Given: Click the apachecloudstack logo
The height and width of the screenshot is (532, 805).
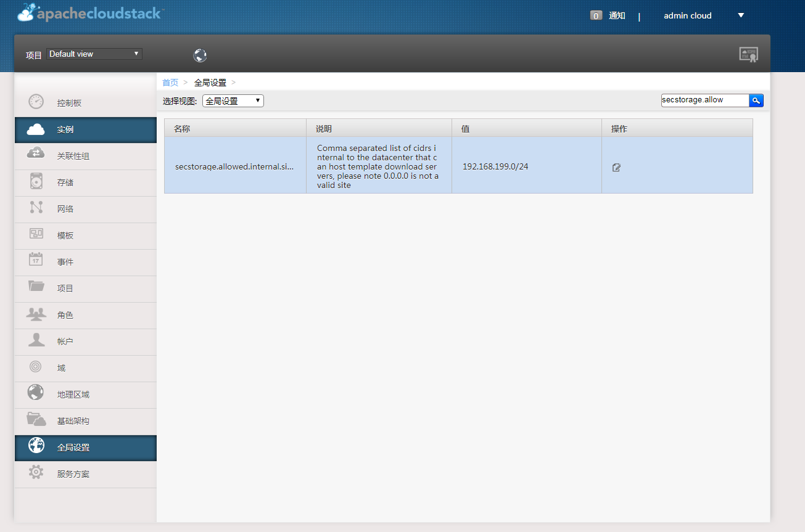Looking at the screenshot, I should point(89,13).
